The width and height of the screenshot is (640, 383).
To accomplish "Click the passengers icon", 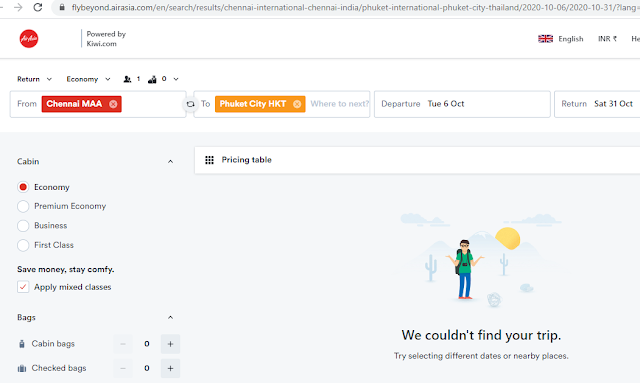I will [x=127, y=79].
